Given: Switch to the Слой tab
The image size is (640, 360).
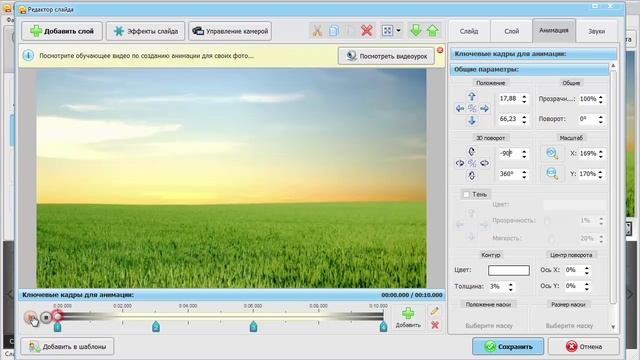Looking at the screenshot, I should tap(511, 31).
